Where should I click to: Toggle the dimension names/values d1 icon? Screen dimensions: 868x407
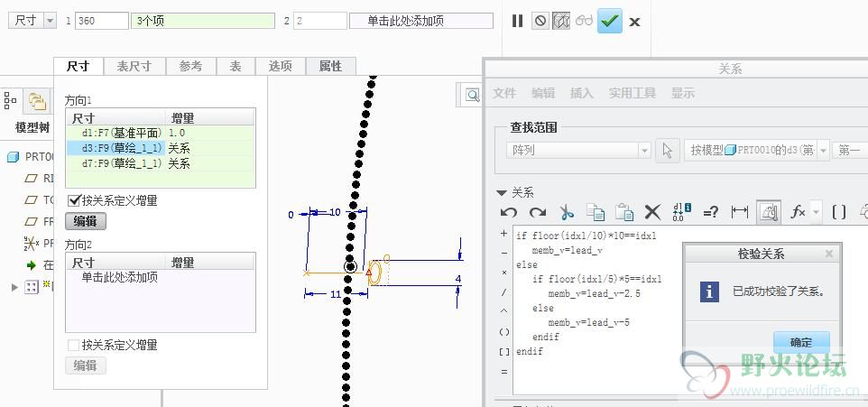[x=682, y=211]
